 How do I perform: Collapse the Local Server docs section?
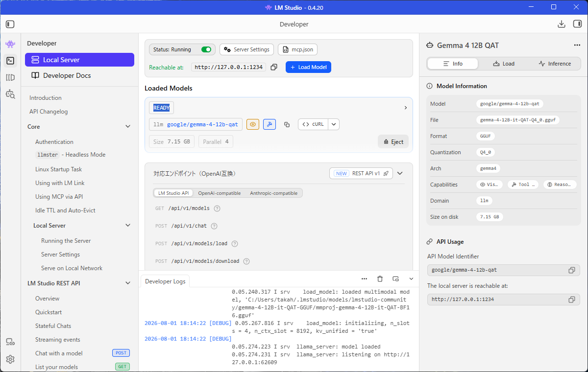(x=128, y=226)
